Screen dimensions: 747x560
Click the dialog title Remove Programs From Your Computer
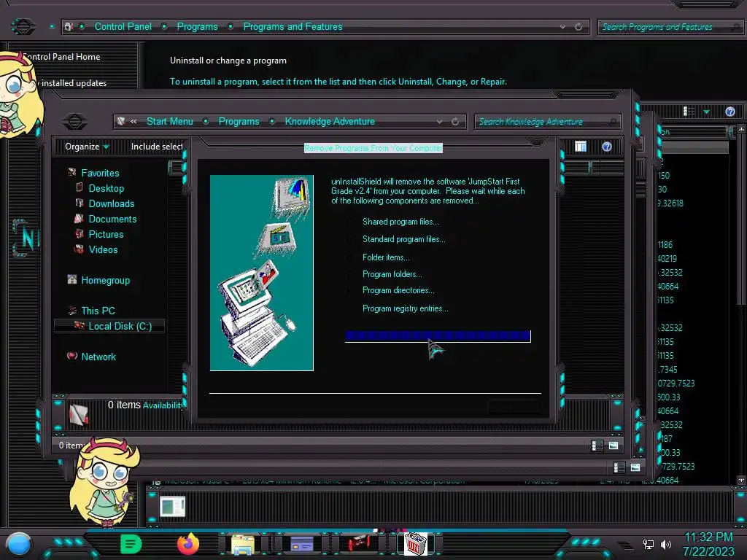click(x=373, y=148)
